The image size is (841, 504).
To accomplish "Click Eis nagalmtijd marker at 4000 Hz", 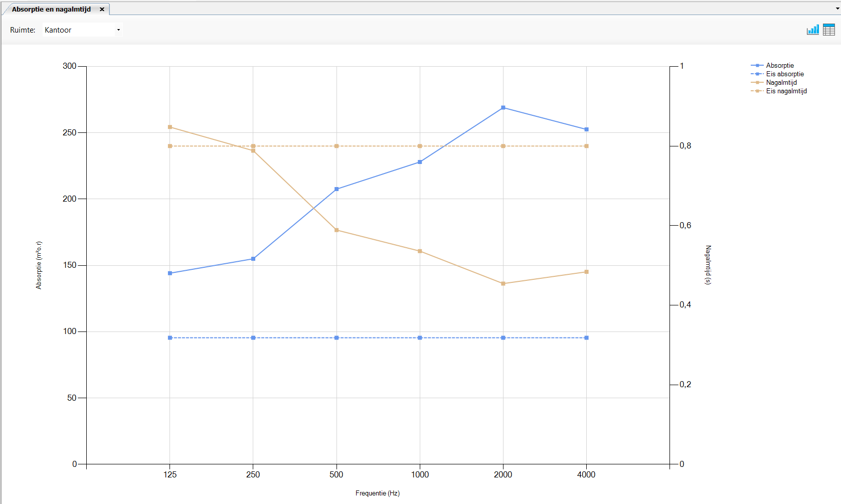I will [x=586, y=146].
